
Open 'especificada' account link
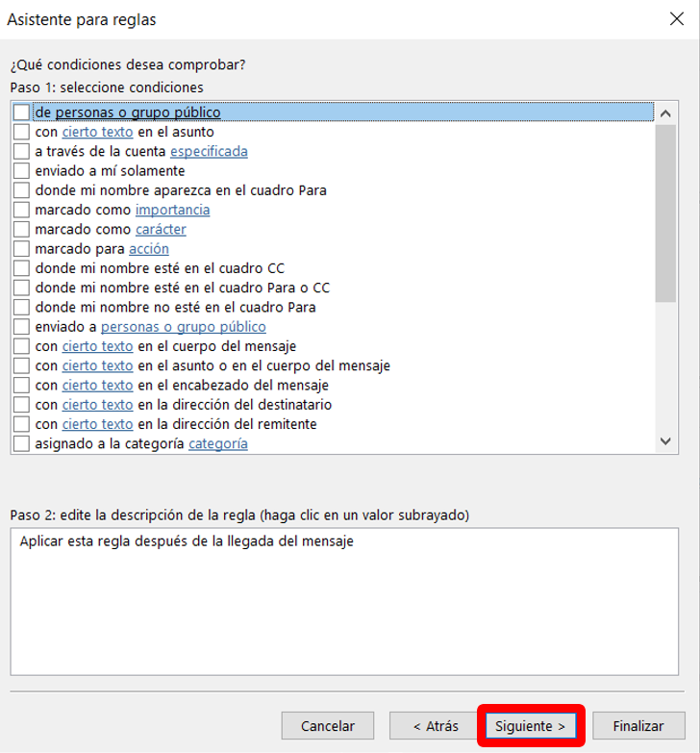click(x=209, y=151)
